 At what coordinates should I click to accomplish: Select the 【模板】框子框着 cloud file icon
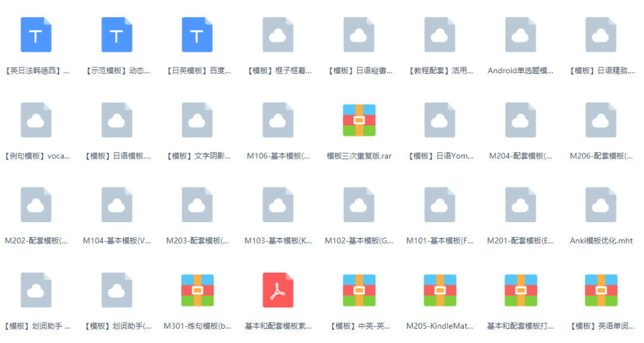tap(278, 35)
